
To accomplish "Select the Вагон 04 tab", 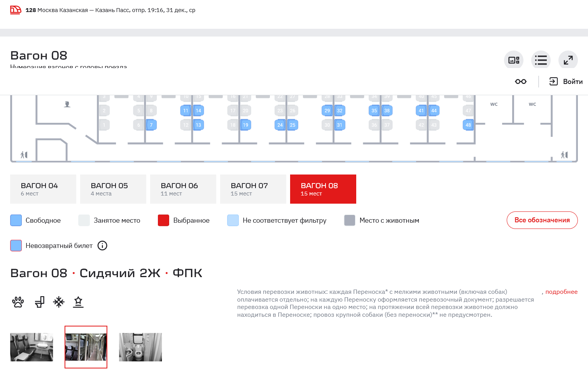I will (43, 189).
